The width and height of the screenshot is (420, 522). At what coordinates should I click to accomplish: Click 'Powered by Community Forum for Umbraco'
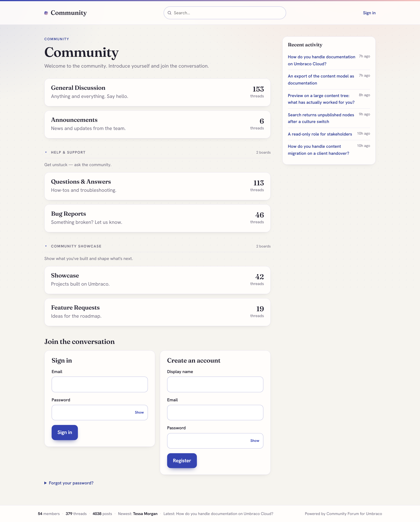click(343, 514)
